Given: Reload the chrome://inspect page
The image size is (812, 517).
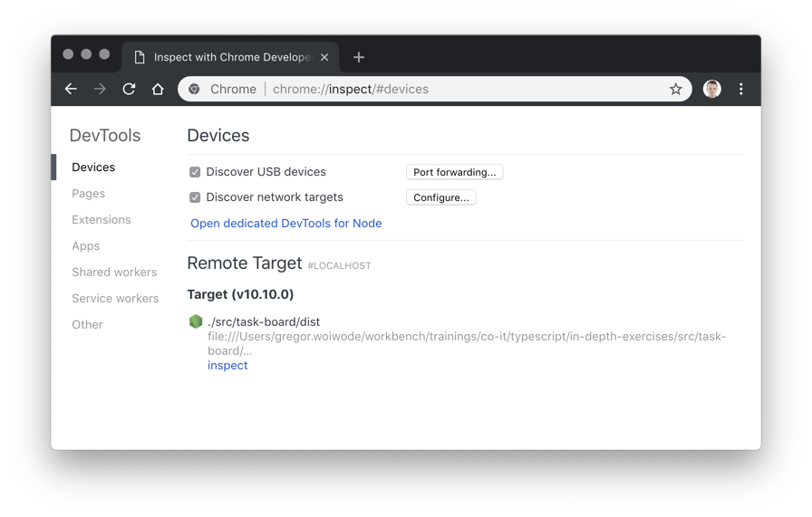Looking at the screenshot, I should pos(129,89).
